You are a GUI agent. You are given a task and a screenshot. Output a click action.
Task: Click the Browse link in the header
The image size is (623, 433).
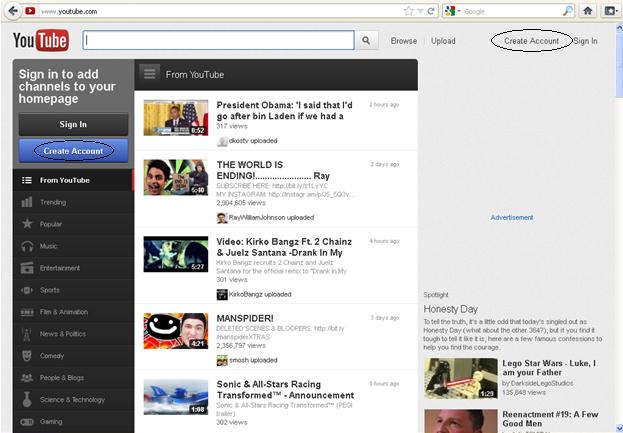[404, 41]
